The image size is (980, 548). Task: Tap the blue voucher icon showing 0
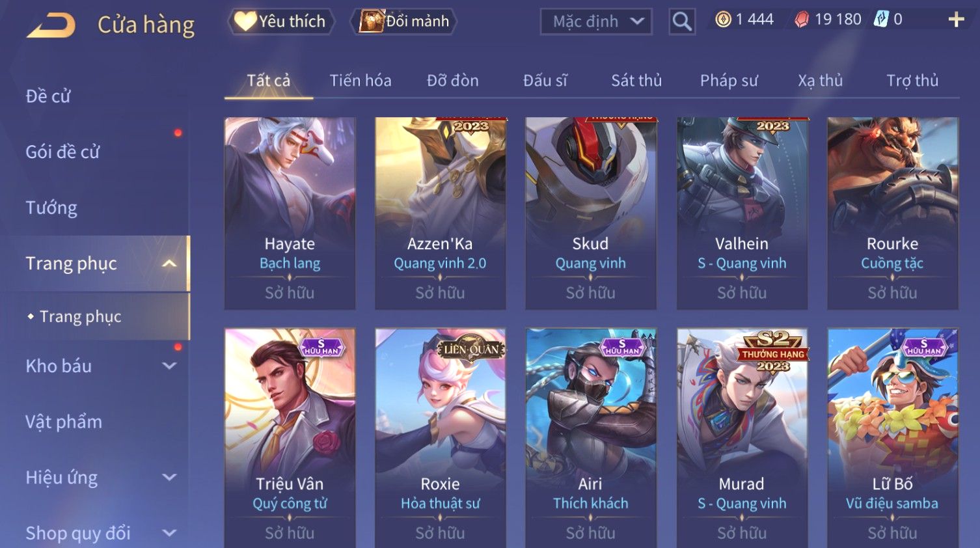point(880,20)
